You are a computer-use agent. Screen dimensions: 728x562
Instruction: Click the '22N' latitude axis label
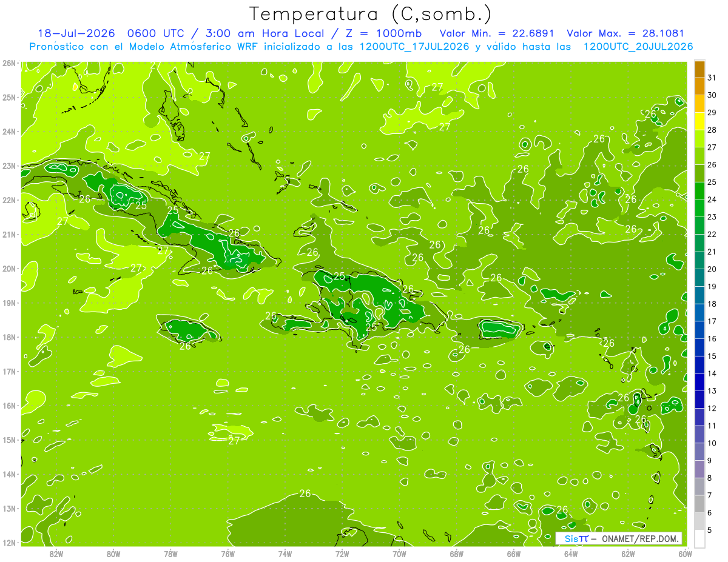pyautogui.click(x=8, y=200)
